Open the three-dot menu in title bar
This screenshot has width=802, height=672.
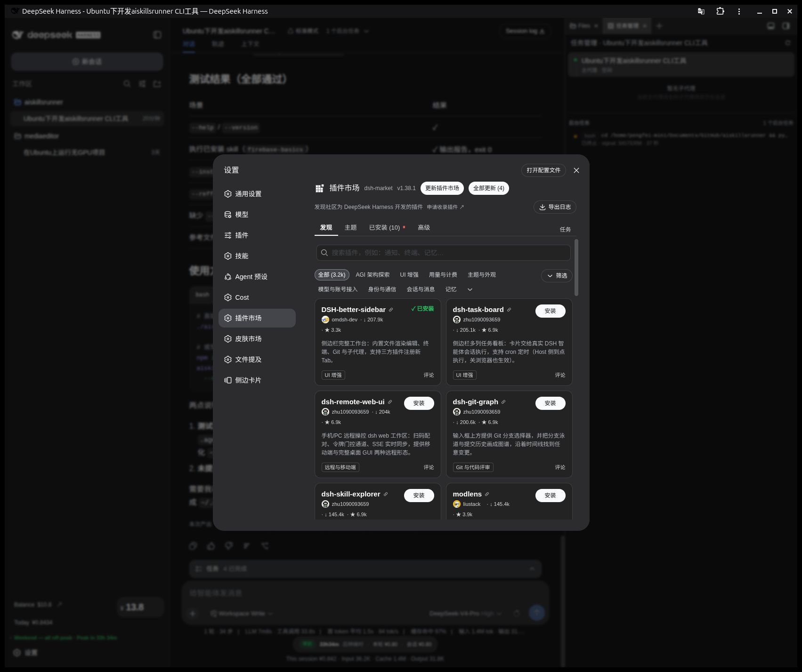click(x=739, y=11)
